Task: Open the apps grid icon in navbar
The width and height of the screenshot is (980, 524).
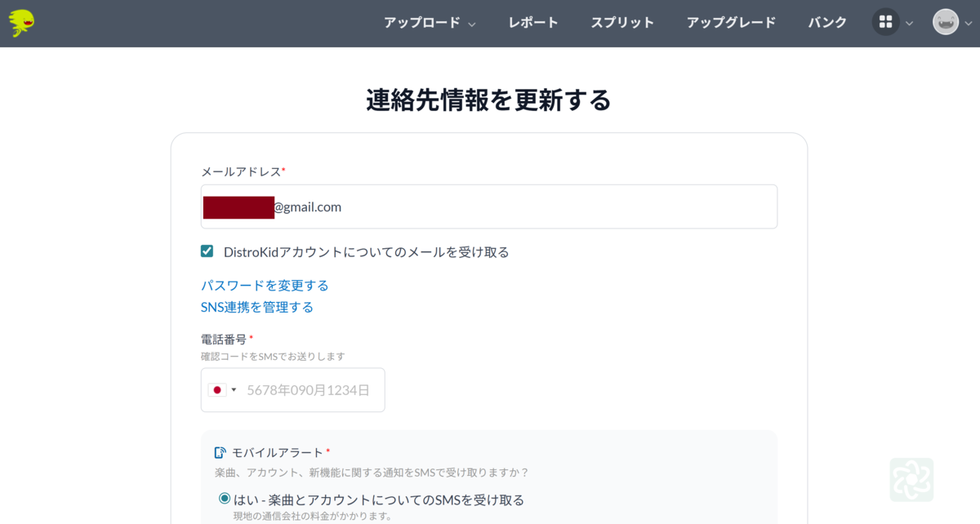Action: click(x=885, y=22)
